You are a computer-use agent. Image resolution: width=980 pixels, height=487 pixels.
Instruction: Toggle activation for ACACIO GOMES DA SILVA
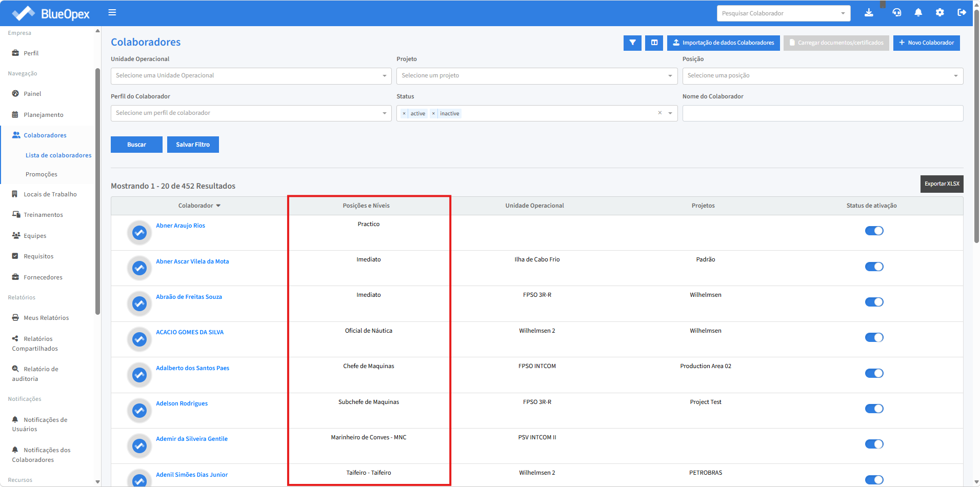[874, 337]
